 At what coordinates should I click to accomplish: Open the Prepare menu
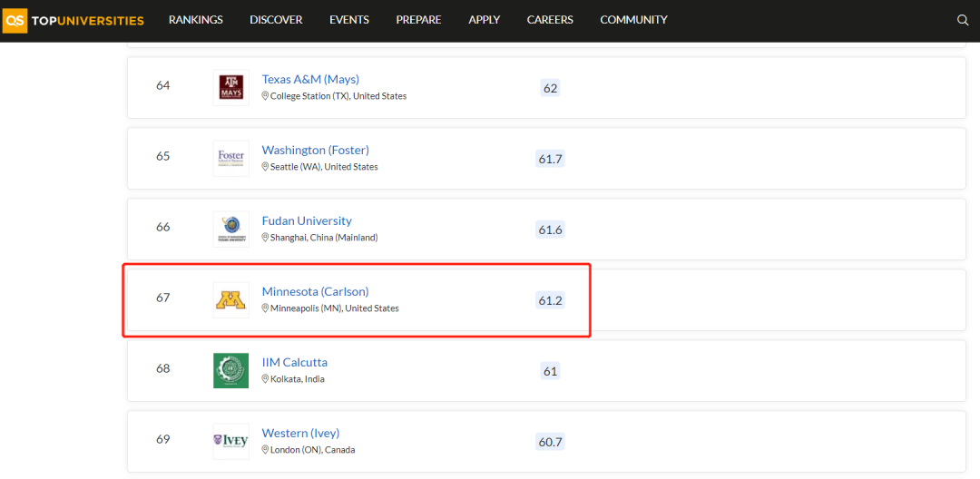418,20
